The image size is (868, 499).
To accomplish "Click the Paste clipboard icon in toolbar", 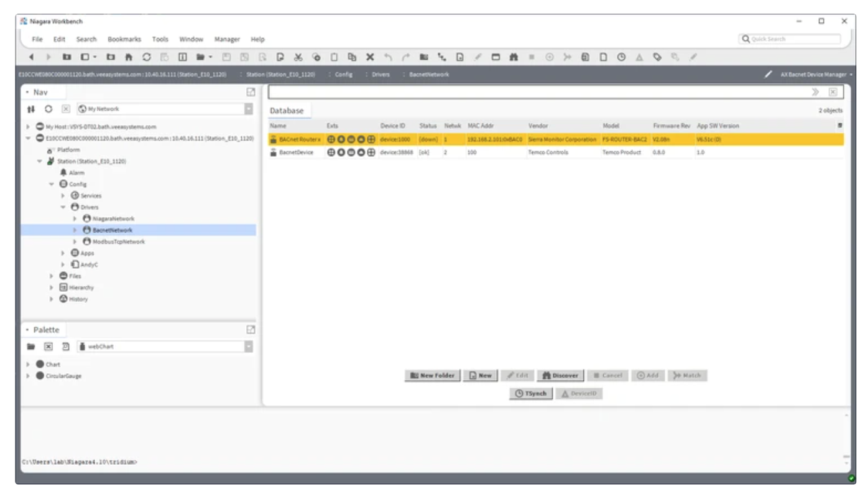I will tap(334, 57).
